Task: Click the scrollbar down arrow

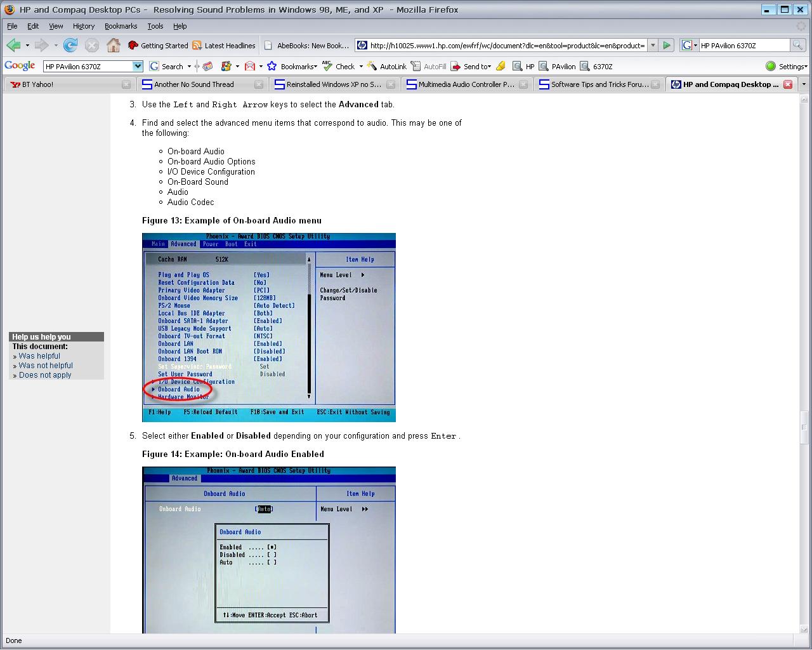Action: (x=804, y=629)
